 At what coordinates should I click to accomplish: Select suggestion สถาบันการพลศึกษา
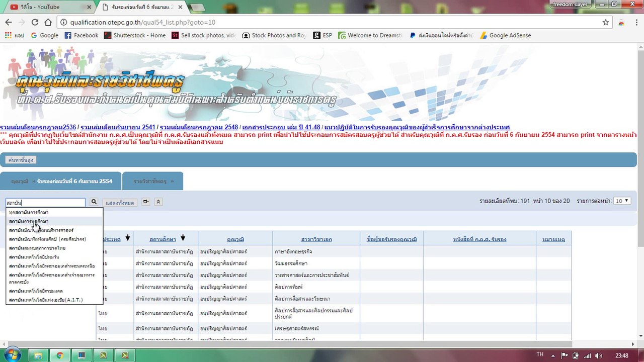coord(54,221)
